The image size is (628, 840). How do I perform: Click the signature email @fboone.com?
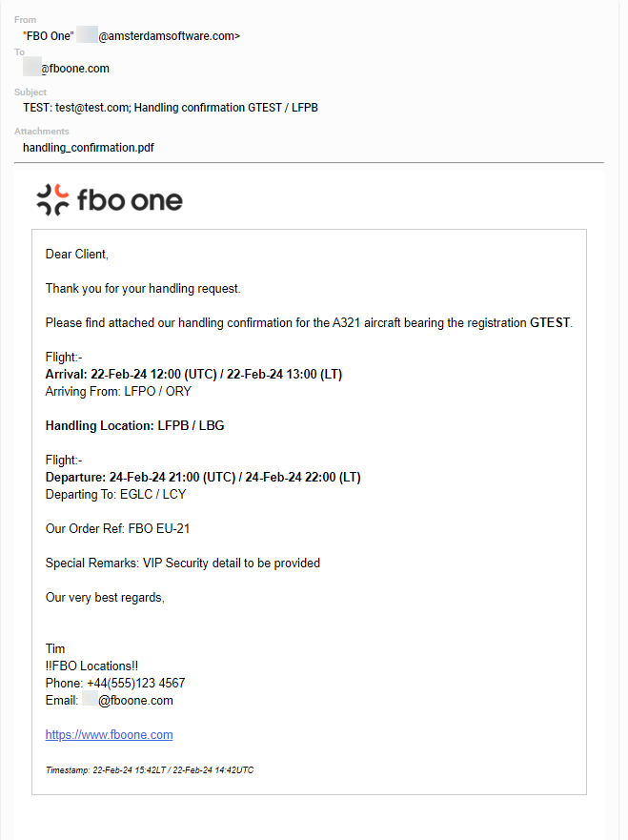[x=135, y=700]
